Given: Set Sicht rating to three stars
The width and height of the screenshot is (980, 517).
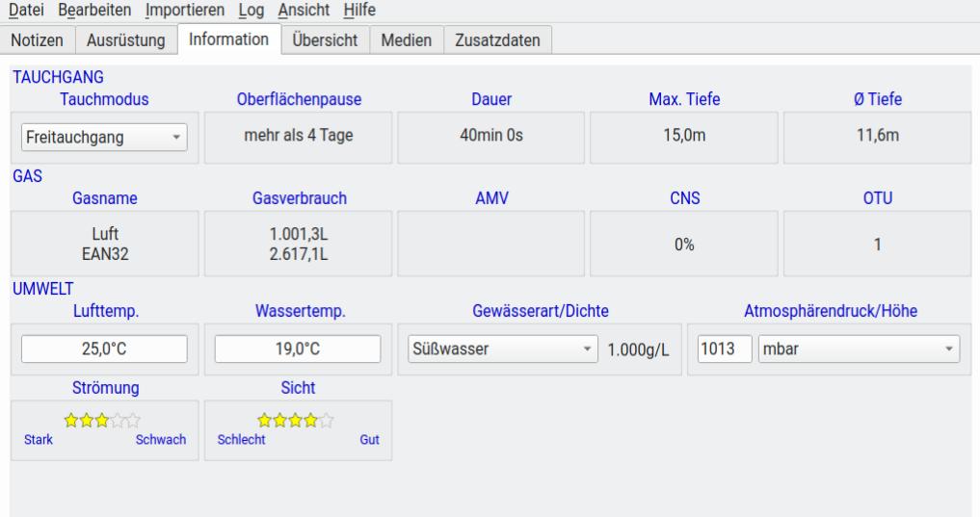Looking at the screenshot, I should pos(296,420).
